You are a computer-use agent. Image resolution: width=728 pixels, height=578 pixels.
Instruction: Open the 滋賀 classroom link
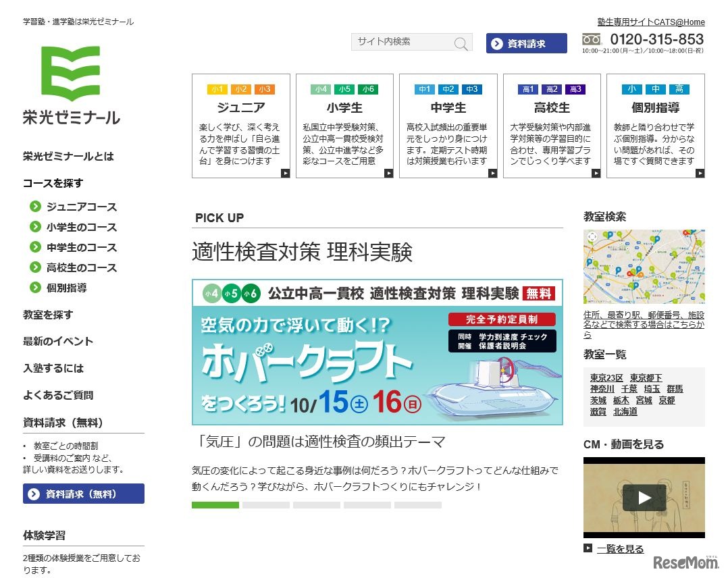pyautogui.click(x=598, y=411)
